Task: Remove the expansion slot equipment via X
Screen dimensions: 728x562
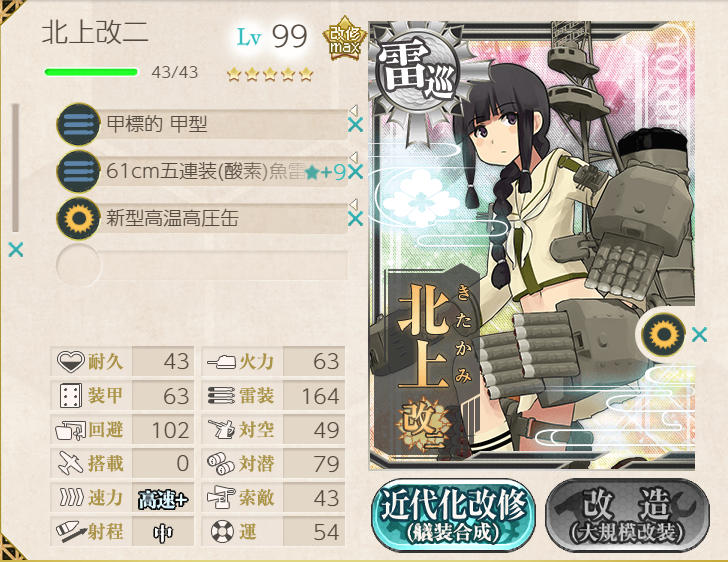Action: tap(699, 334)
